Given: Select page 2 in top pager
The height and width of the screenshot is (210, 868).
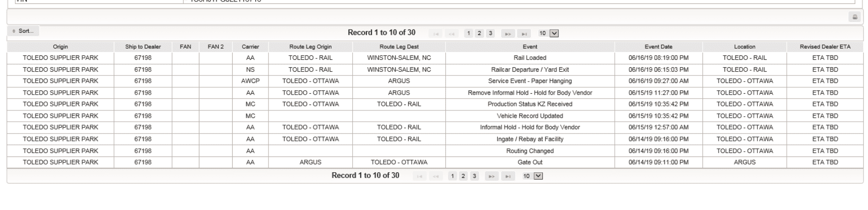Looking at the screenshot, I should (x=480, y=33).
